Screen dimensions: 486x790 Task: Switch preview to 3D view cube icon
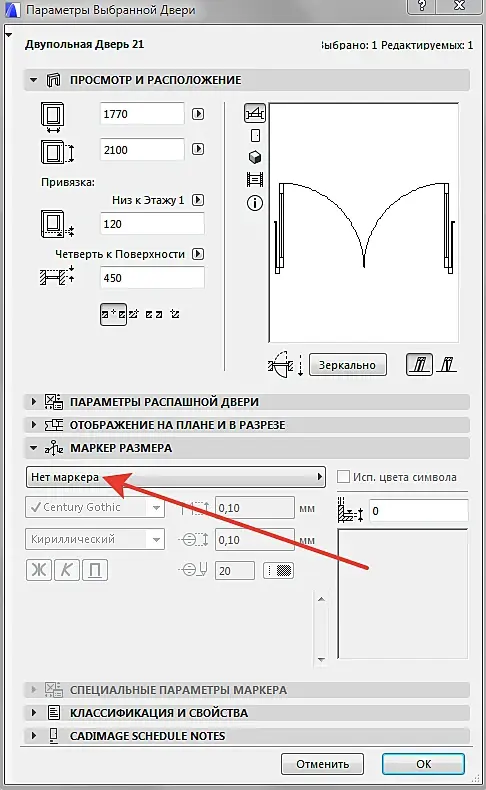(x=255, y=157)
